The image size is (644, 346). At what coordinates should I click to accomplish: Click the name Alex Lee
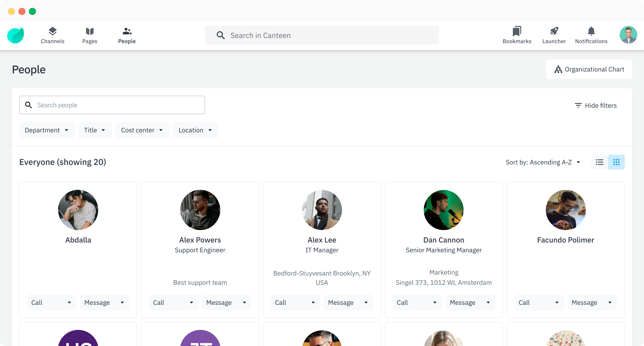pyautogui.click(x=322, y=240)
